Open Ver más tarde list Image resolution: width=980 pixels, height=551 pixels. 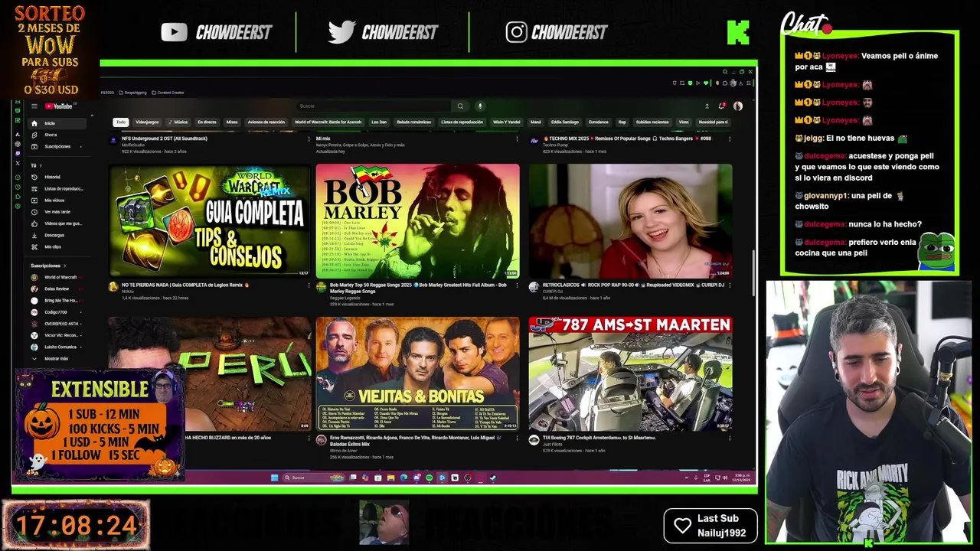(x=57, y=211)
